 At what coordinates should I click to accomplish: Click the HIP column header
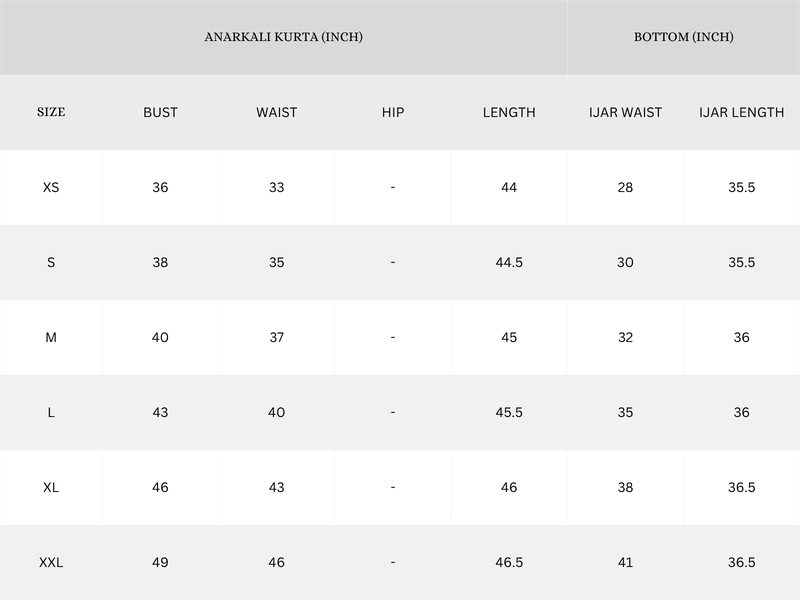[x=393, y=112]
